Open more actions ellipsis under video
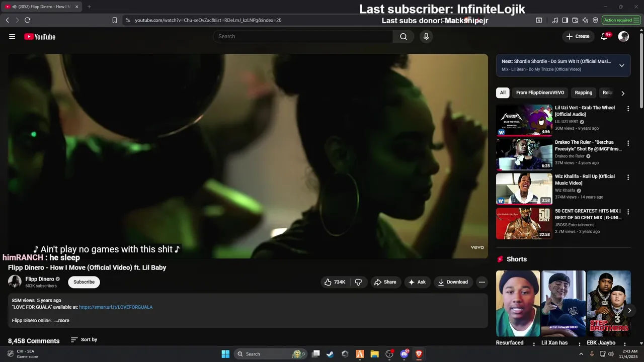The width and height of the screenshot is (644, 362). 481,282
